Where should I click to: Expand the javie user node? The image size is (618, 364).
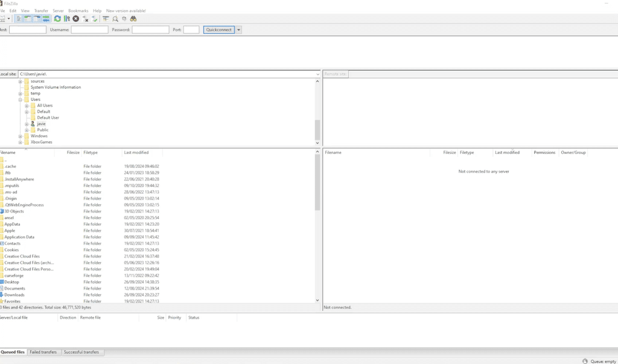[x=27, y=124]
